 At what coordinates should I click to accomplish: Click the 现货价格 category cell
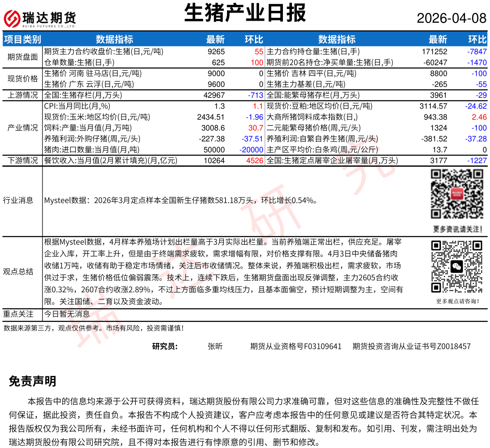pyautogui.click(x=22, y=79)
